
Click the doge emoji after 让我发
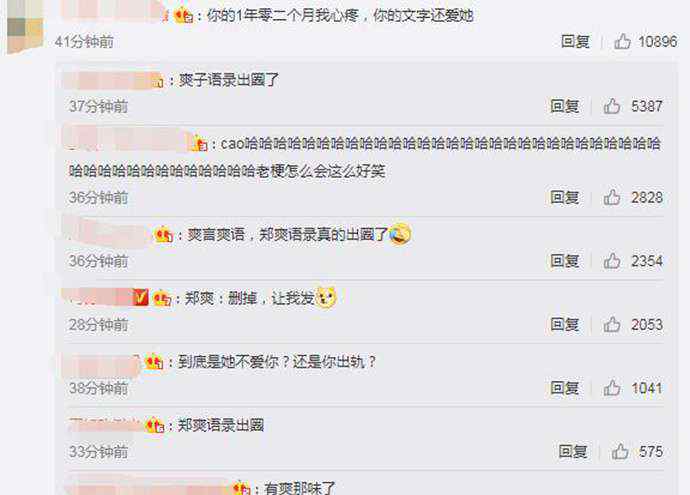click(326, 298)
